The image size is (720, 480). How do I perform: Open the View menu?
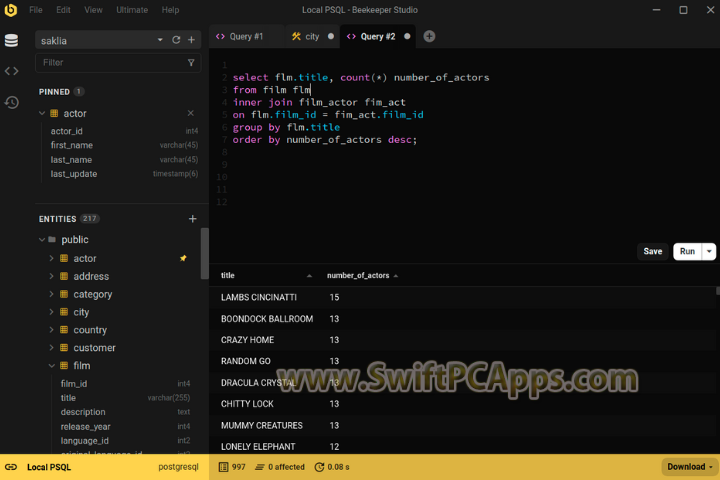pos(93,10)
